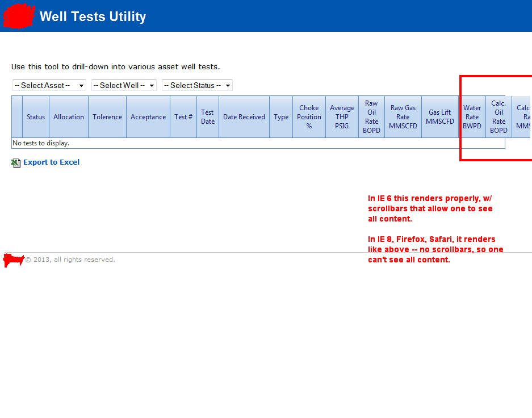Screen dimensions: 532x418
Task: Open the Select Asset dropdown
Action: (49, 85)
